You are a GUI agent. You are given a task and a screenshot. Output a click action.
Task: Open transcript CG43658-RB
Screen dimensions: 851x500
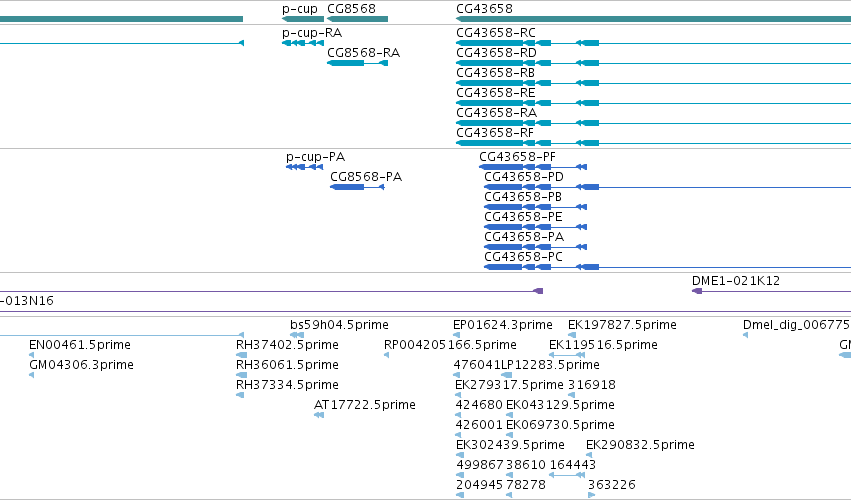point(496,73)
